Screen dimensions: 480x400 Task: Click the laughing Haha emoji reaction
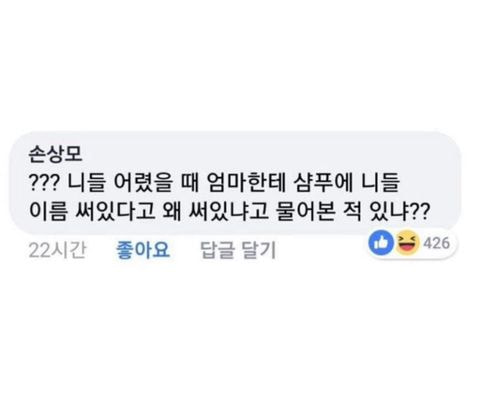407,243
